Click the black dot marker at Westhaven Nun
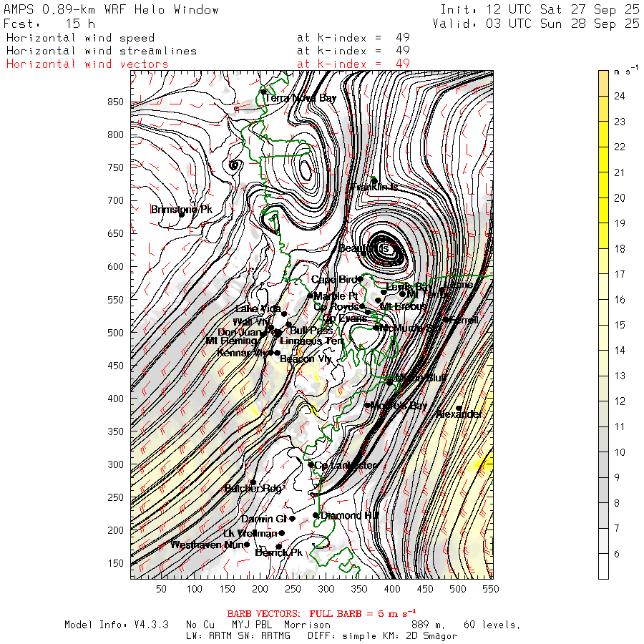 247,545
